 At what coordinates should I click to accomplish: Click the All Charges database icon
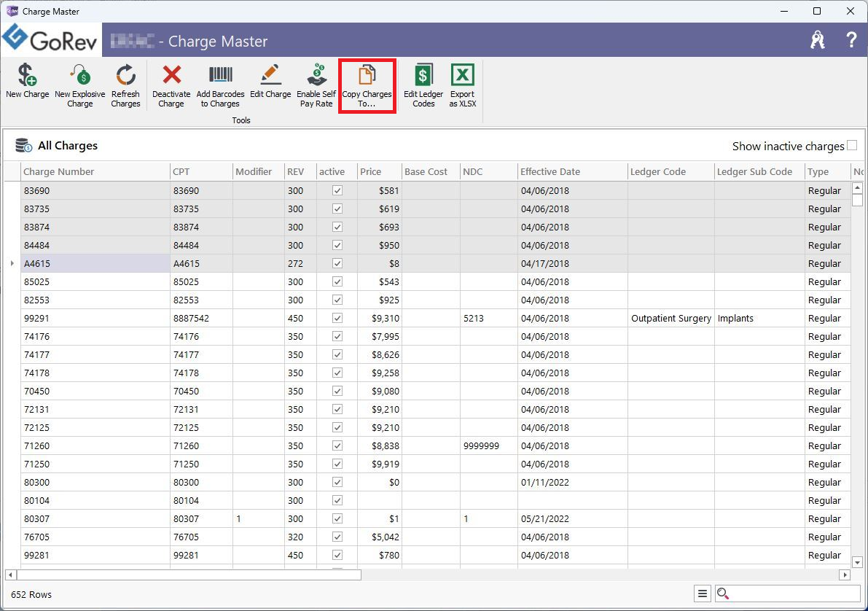click(x=23, y=145)
